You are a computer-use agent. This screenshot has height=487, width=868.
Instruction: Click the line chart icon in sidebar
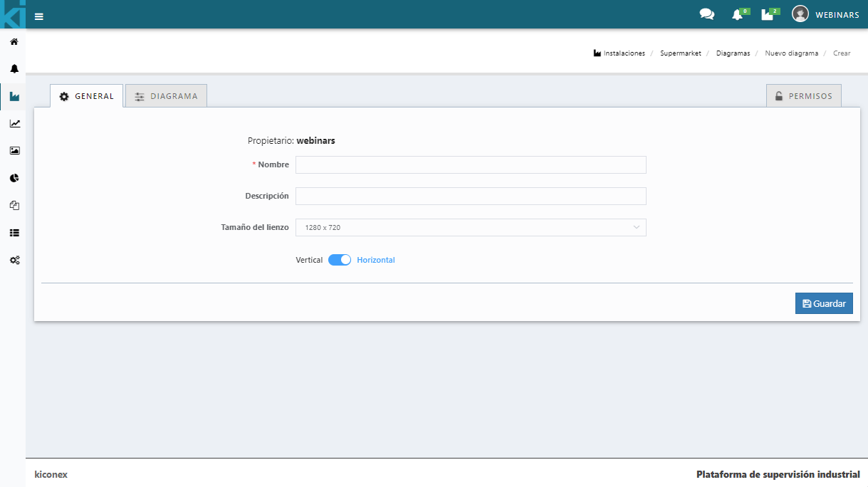pyautogui.click(x=14, y=124)
